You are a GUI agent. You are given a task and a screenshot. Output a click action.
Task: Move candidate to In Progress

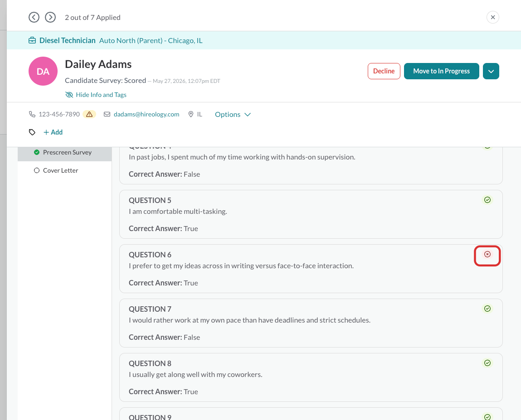(x=441, y=71)
